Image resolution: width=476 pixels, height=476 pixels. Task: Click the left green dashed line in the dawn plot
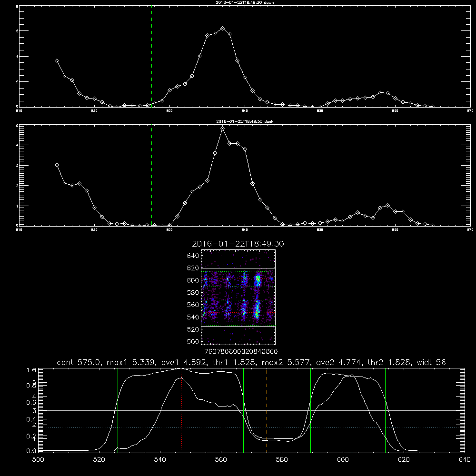(x=151, y=58)
